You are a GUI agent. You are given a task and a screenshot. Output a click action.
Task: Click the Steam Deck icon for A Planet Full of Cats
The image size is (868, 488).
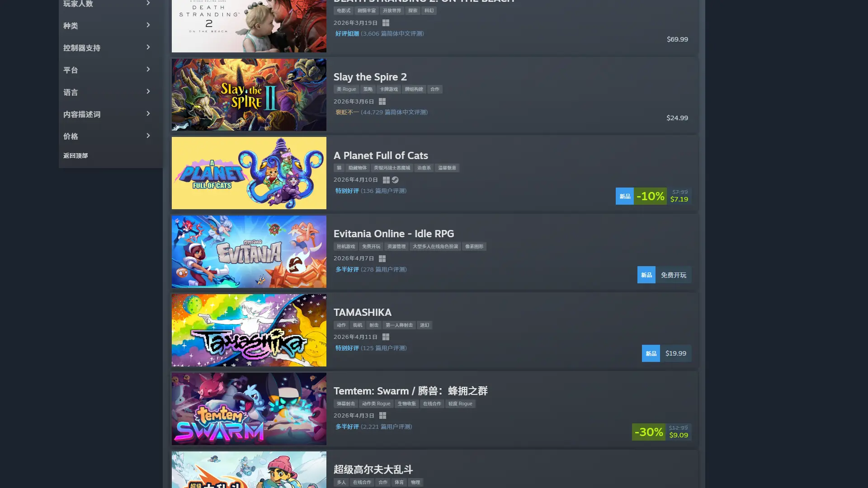395,180
